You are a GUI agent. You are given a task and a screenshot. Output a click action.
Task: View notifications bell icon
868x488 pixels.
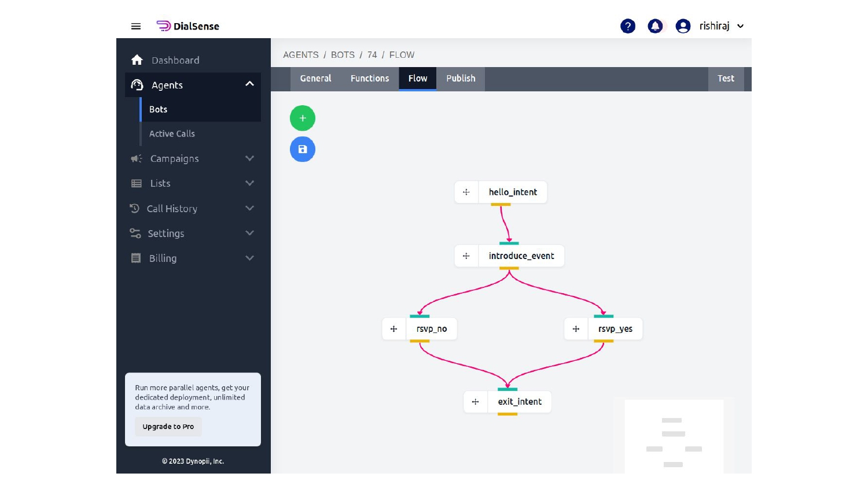point(655,26)
